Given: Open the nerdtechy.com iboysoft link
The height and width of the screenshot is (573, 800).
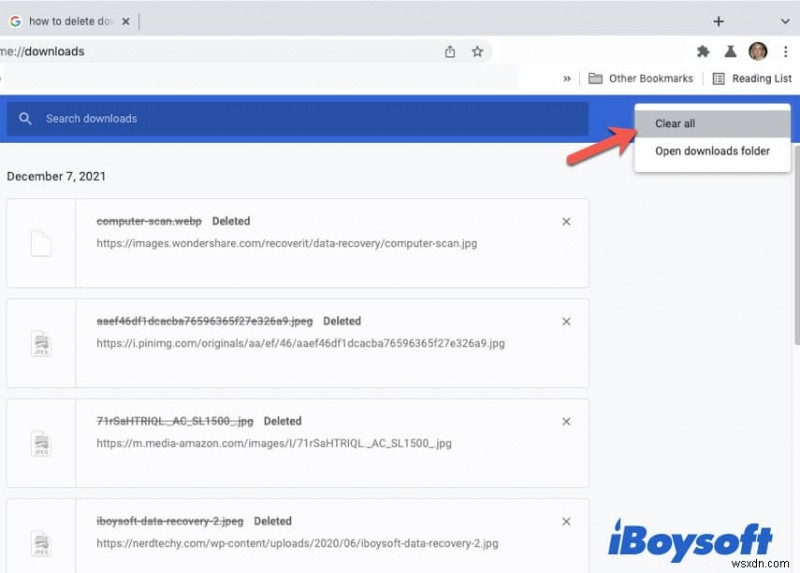Looking at the screenshot, I should coord(297,543).
